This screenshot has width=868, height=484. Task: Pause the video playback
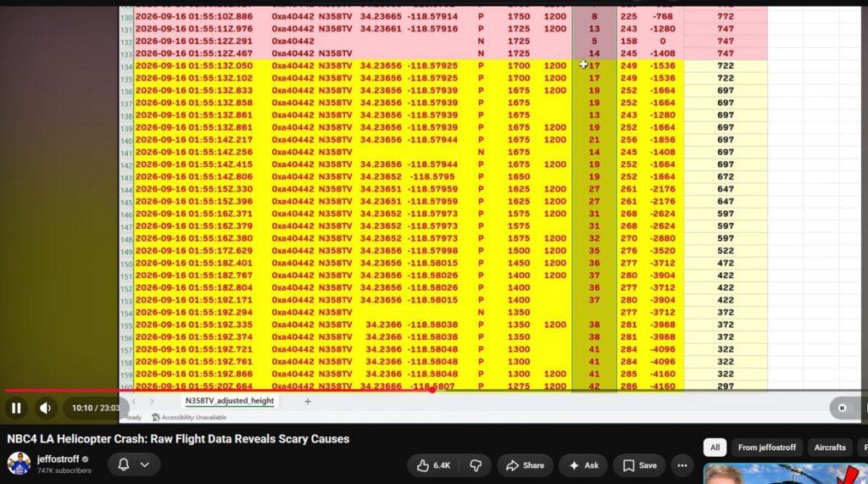pos(16,408)
